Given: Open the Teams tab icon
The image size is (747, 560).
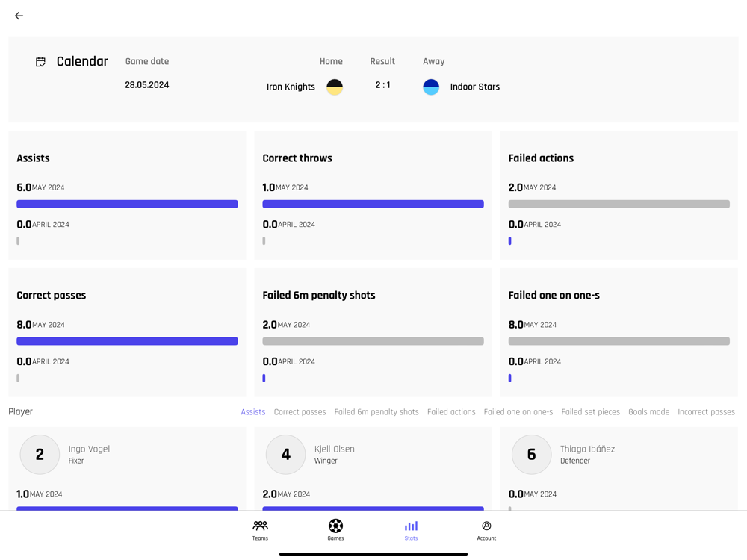Looking at the screenshot, I should point(260,526).
